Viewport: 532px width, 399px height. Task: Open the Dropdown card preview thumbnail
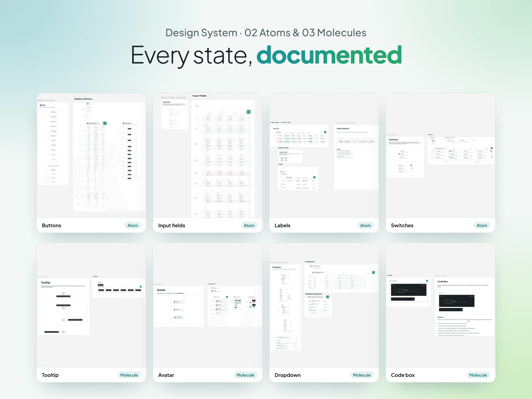coord(324,305)
